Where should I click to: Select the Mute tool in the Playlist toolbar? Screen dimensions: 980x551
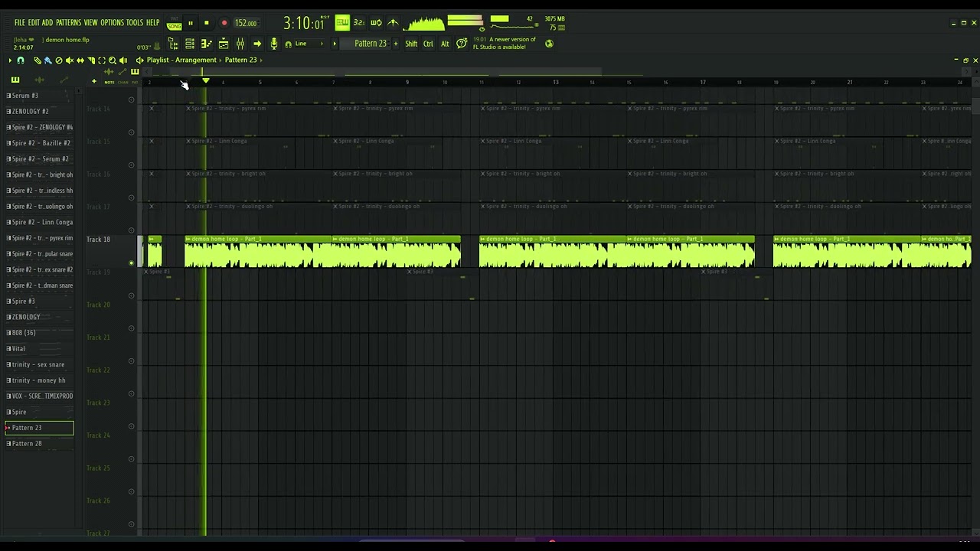tap(70, 60)
